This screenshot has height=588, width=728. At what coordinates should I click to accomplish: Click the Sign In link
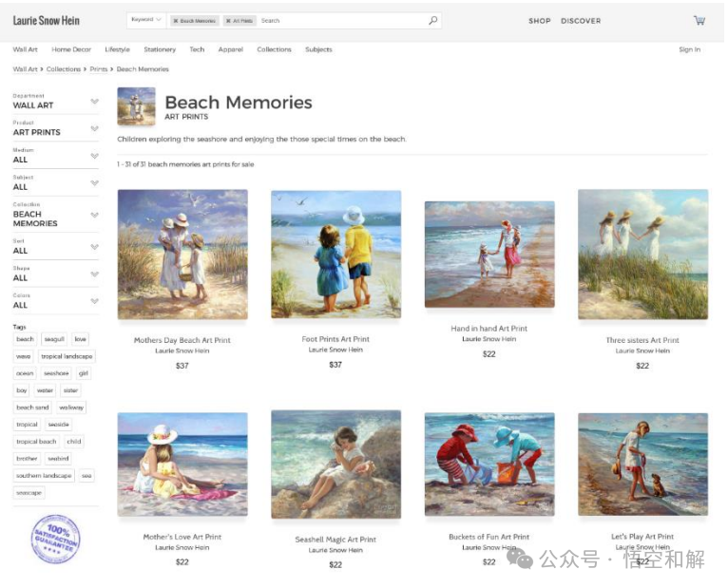point(689,49)
